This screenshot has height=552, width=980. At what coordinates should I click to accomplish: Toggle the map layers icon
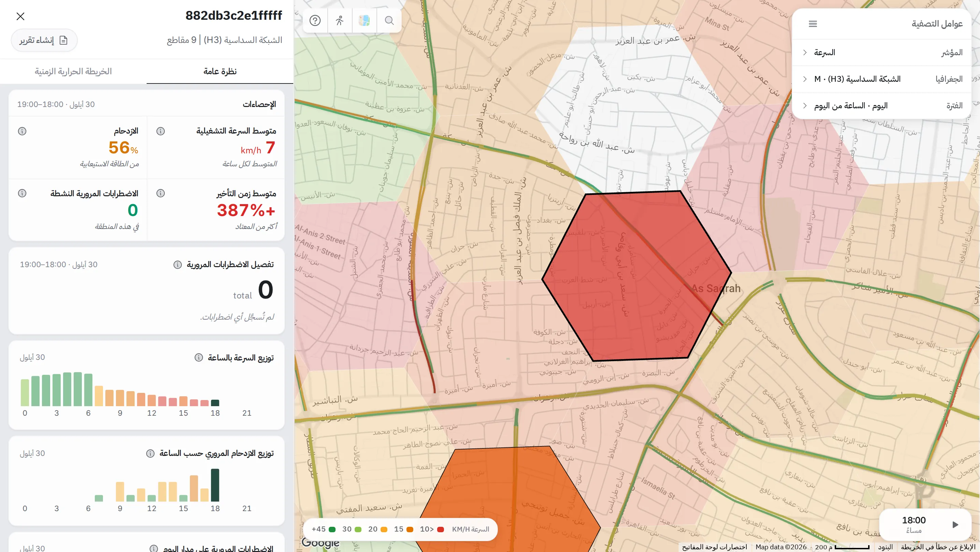pyautogui.click(x=365, y=20)
